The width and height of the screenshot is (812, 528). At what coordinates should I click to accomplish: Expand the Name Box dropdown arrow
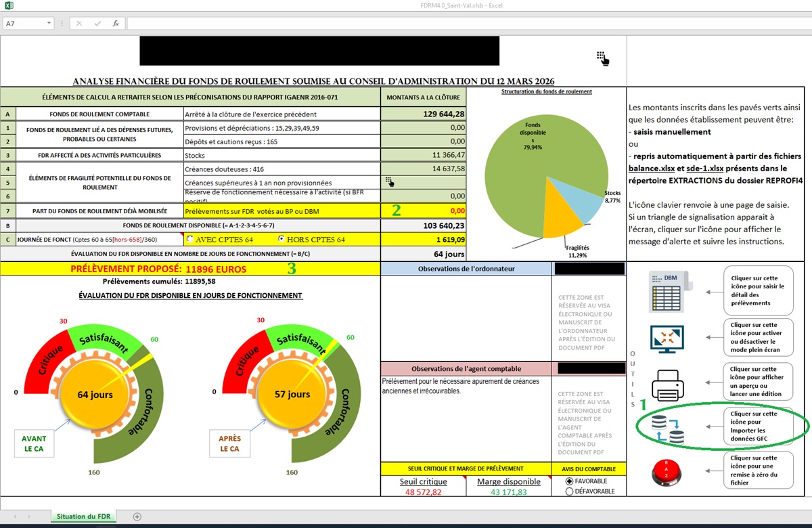click(49, 23)
